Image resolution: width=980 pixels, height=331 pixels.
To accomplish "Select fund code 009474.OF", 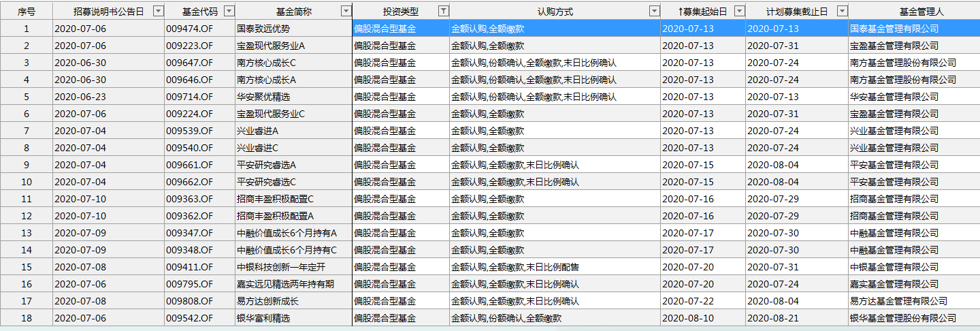I will [x=190, y=29].
